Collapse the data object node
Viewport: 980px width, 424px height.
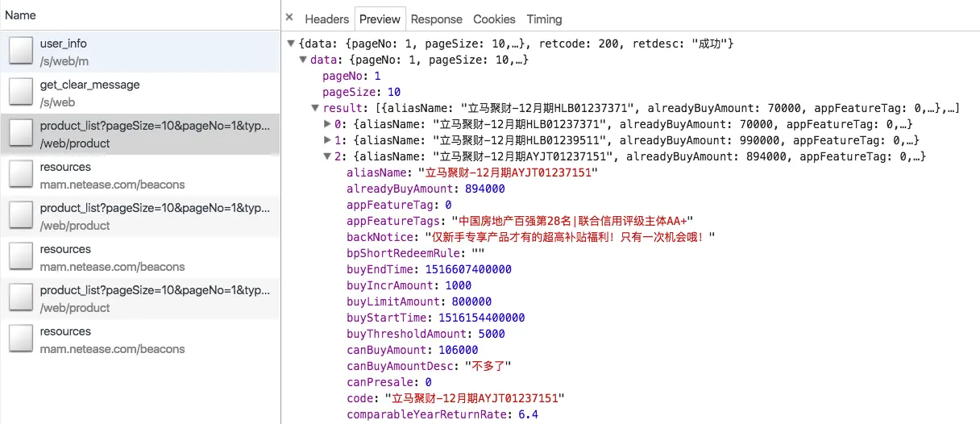click(x=304, y=60)
